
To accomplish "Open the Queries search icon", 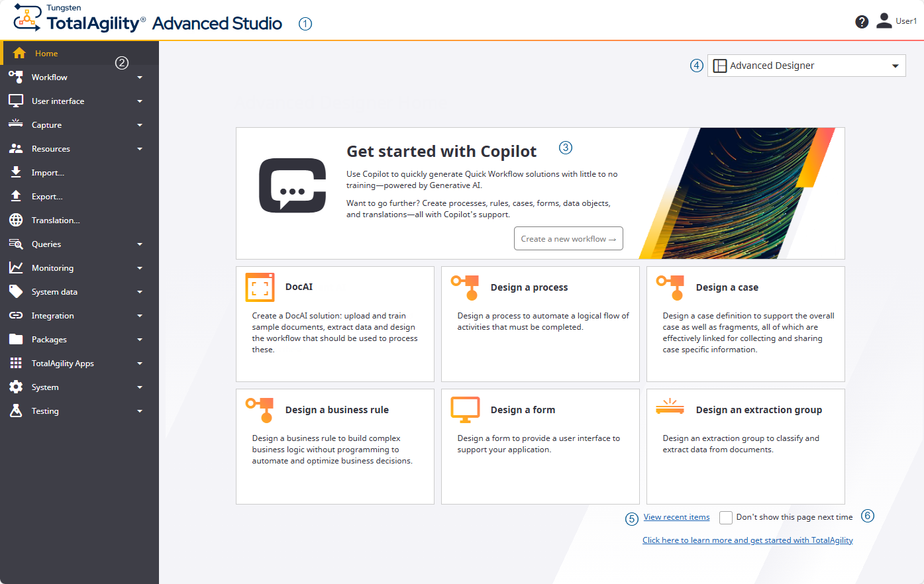I will coord(16,244).
